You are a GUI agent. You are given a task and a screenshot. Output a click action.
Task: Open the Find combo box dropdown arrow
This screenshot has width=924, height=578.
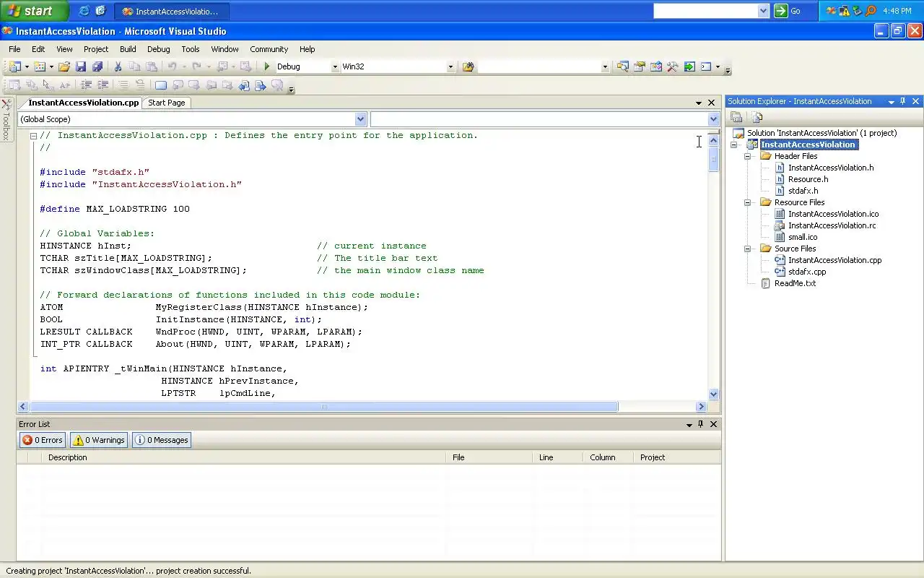[x=605, y=66]
